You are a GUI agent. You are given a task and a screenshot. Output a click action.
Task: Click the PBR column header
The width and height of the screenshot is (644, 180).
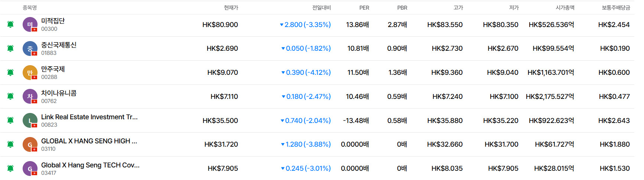[402, 8]
